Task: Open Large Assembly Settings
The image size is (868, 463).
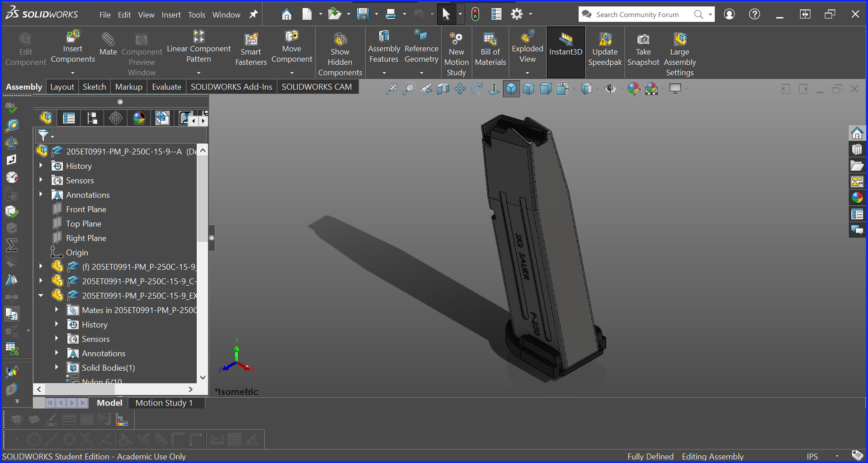Action: pos(679,54)
